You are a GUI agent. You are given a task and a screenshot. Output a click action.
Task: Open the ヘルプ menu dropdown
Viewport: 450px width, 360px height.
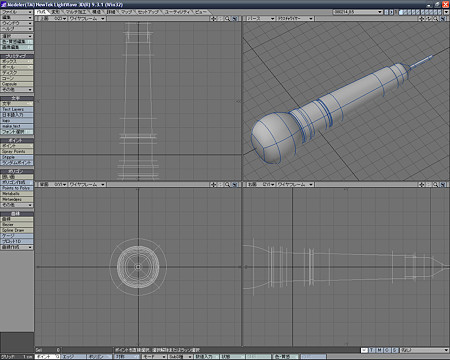(x=17, y=29)
